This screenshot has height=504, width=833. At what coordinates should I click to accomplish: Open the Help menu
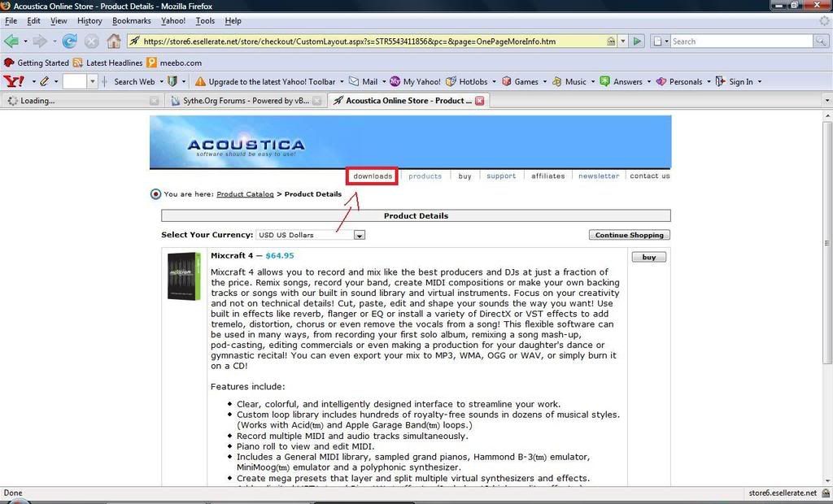pyautogui.click(x=233, y=20)
